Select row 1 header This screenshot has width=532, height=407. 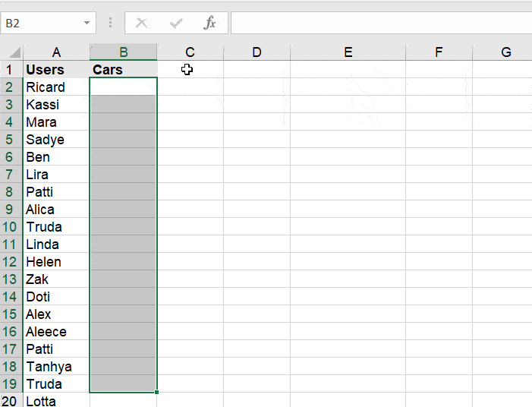click(11, 70)
